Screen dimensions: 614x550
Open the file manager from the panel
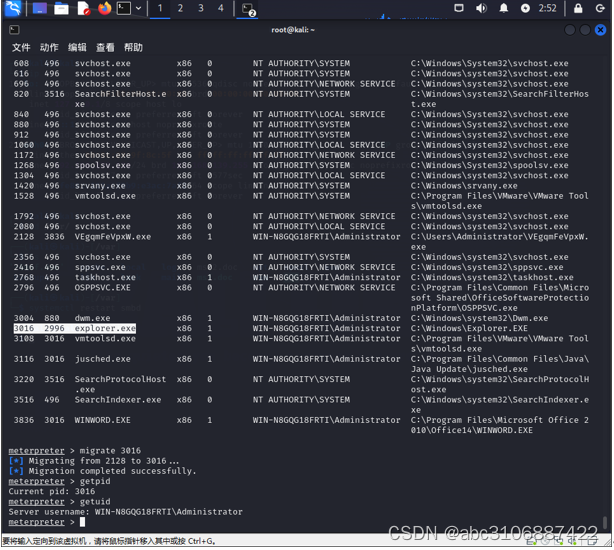(x=61, y=8)
